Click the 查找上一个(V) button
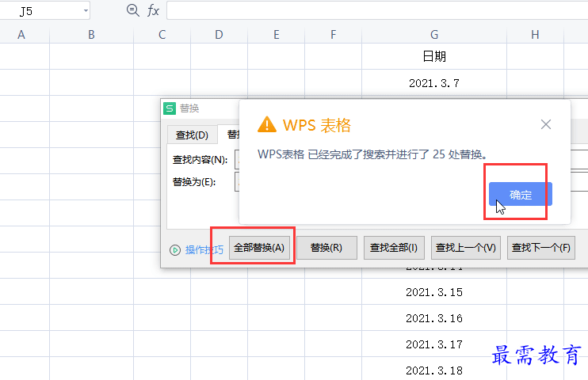 [x=466, y=248]
